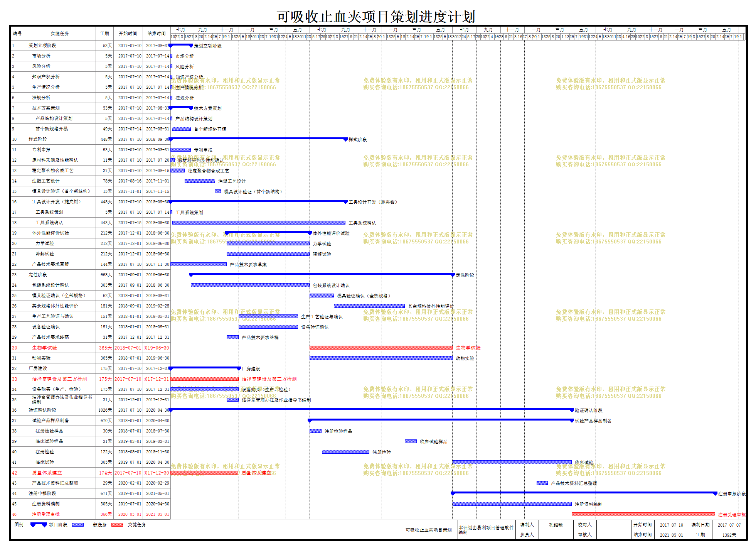
Task: Click the 验证确认阶段 summary bar
Action: 372,409
